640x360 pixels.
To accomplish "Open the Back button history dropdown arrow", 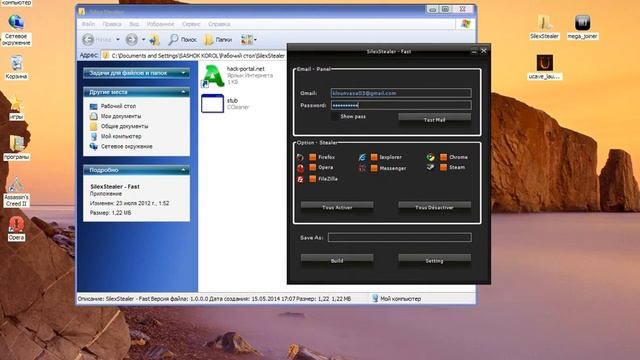I will 118,40.
